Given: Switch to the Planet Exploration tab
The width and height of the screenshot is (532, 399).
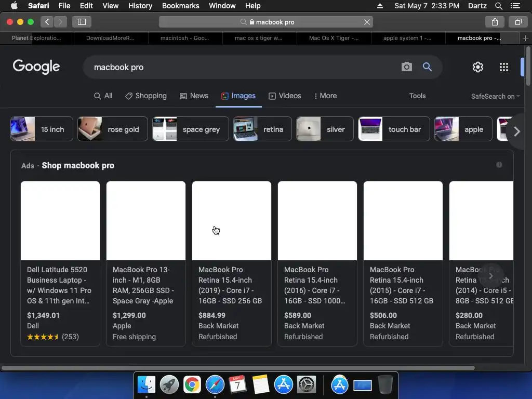Looking at the screenshot, I should click(37, 38).
